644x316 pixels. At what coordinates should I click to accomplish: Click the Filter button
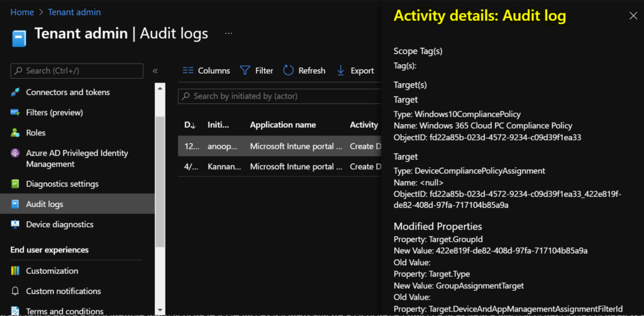(x=257, y=71)
